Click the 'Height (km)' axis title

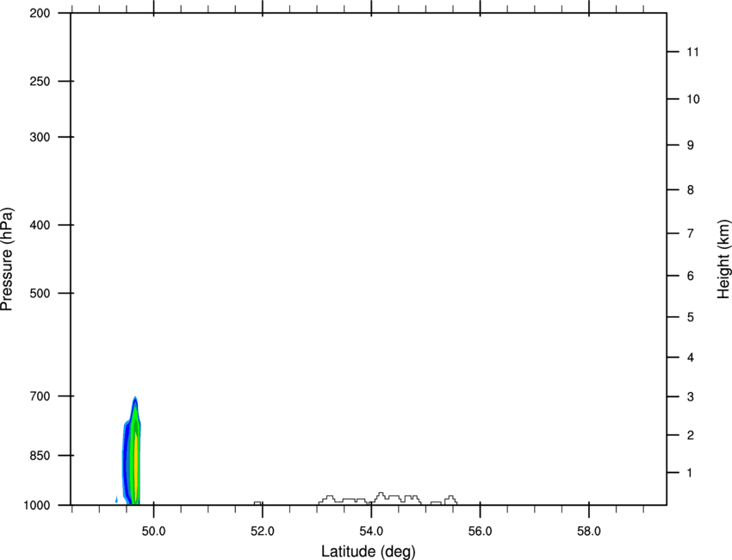[x=723, y=258]
